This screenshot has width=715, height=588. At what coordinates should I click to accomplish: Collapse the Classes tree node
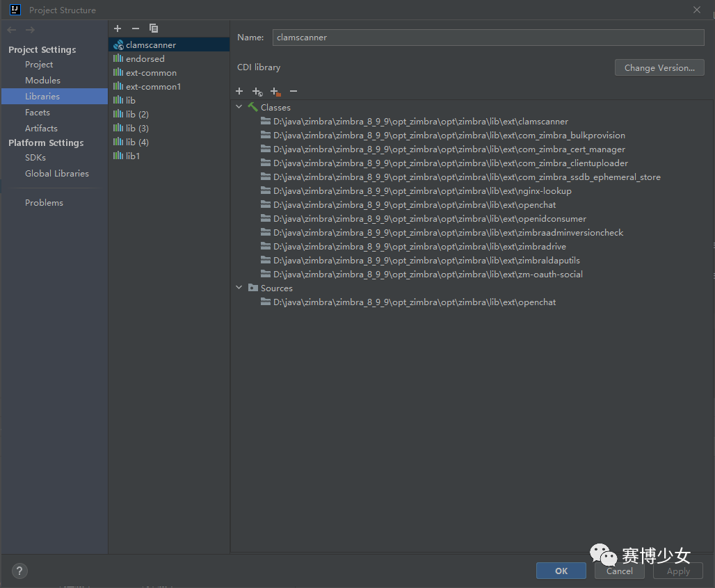coord(239,106)
